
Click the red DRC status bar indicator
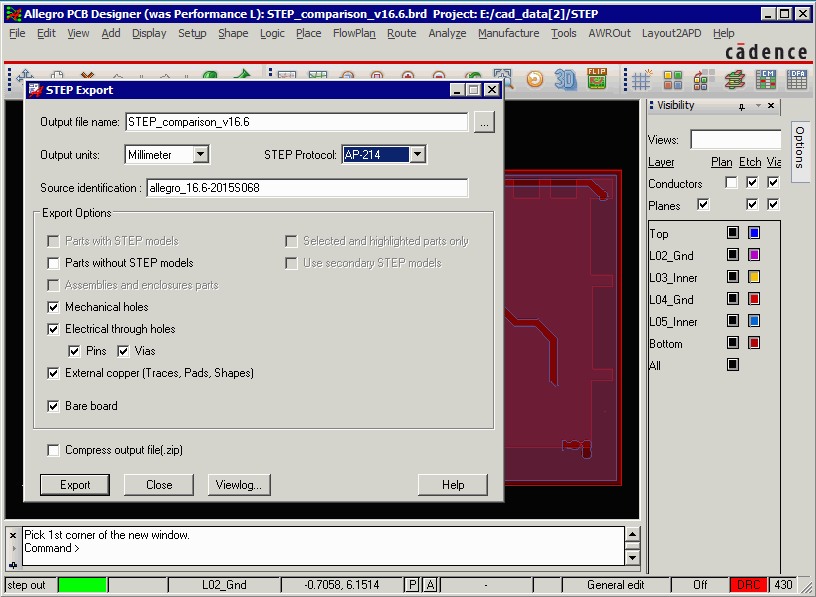coord(748,585)
